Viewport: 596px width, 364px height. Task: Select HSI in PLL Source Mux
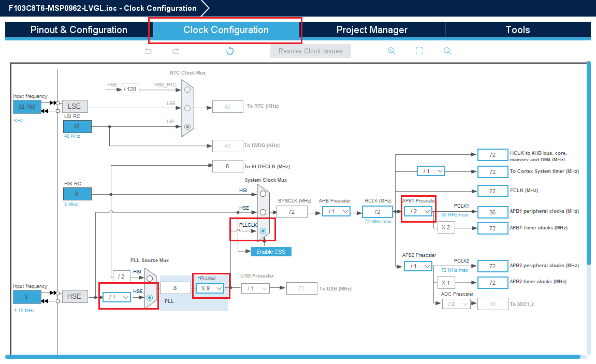click(x=150, y=279)
